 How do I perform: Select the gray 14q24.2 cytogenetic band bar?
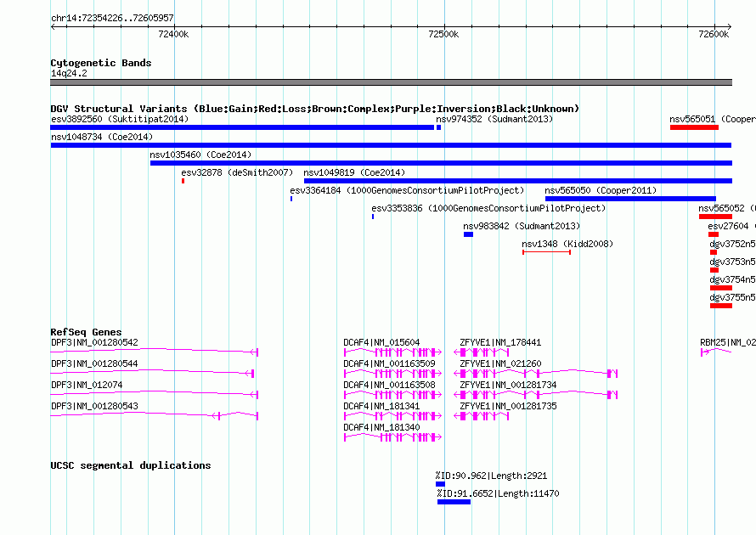point(391,82)
